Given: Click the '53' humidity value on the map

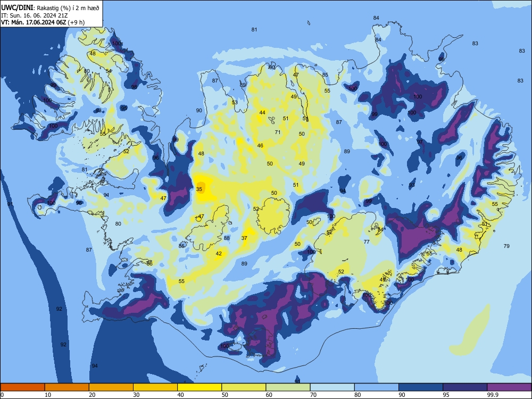Looking at the screenshot, I should tap(235, 102).
